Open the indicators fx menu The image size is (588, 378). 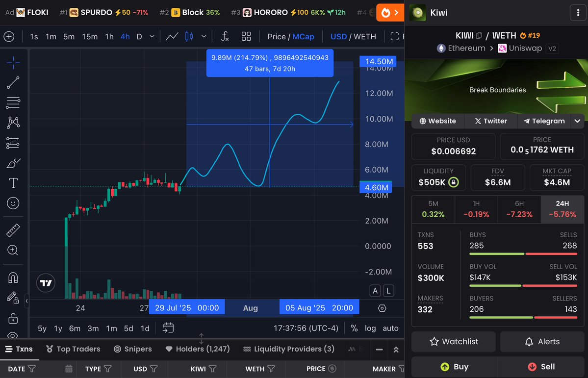tap(225, 37)
